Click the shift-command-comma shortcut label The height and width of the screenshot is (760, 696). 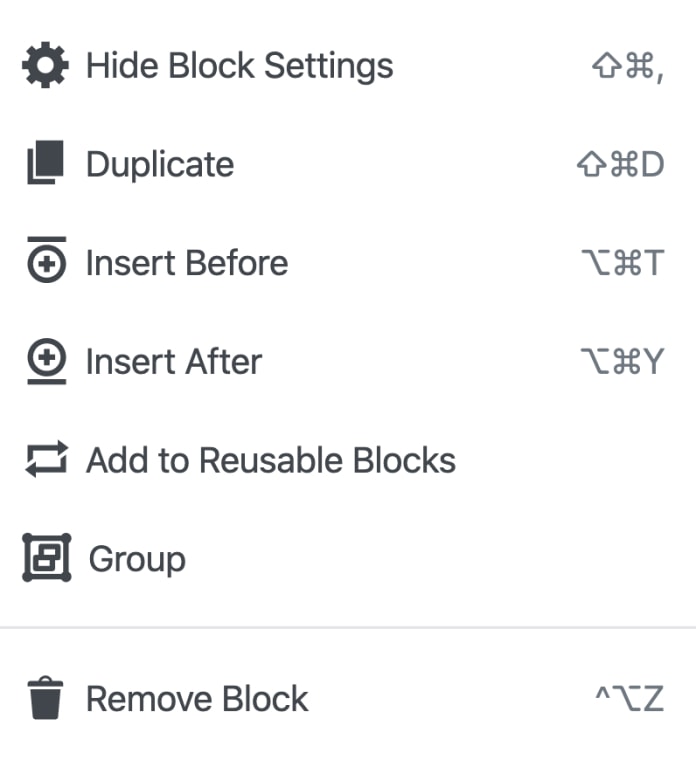click(628, 67)
